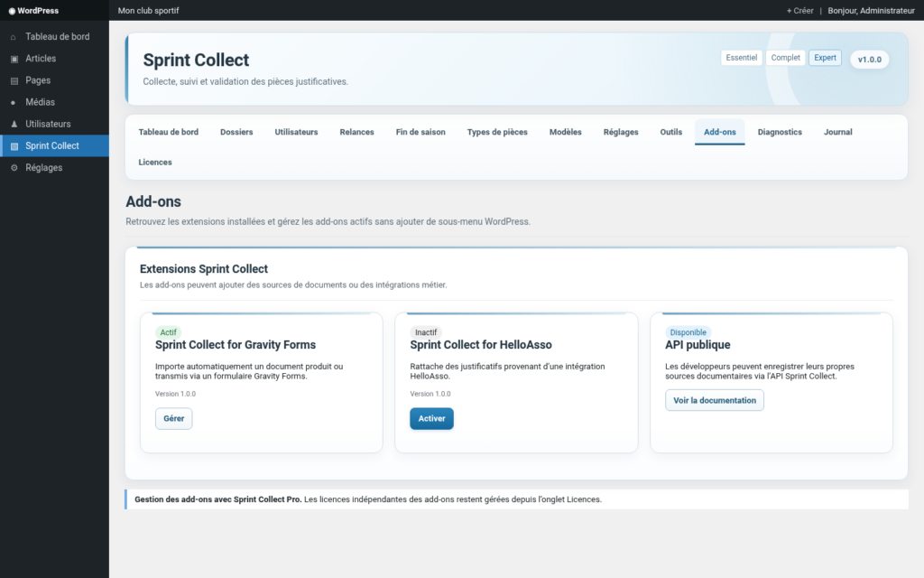Viewport: 924px width, 578px height.
Task: Click the API publique card title
Action: (698, 345)
